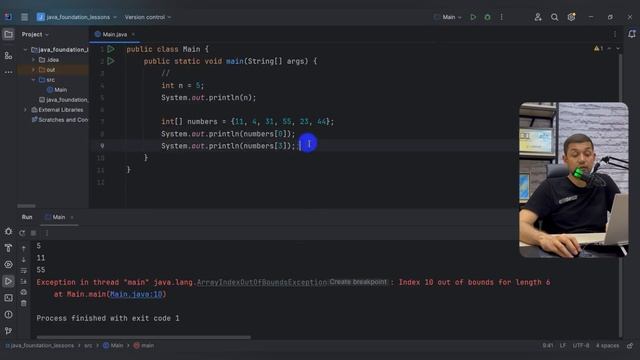Open 9:41 caret position Go to Line
The height and width of the screenshot is (360, 640).
click(x=548, y=346)
